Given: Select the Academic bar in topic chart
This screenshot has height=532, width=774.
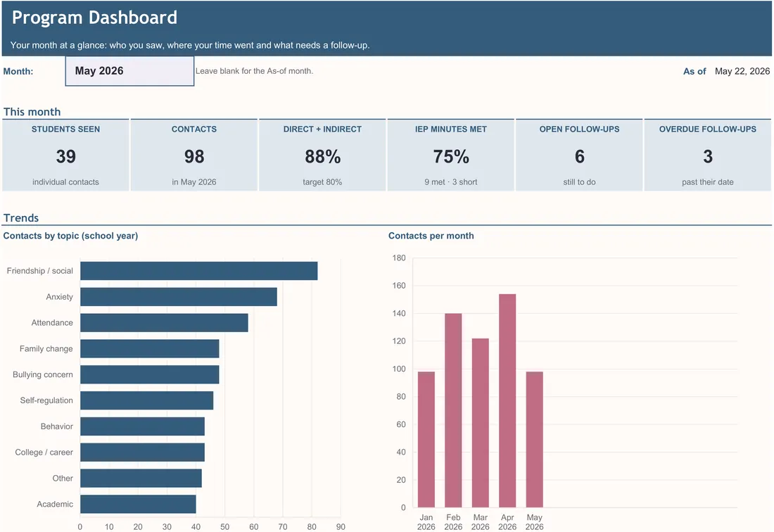Looking at the screenshot, I should pyautogui.click(x=138, y=505).
